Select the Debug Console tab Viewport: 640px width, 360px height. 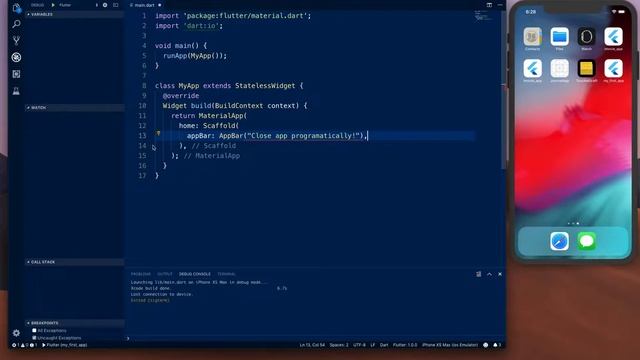[x=195, y=274]
